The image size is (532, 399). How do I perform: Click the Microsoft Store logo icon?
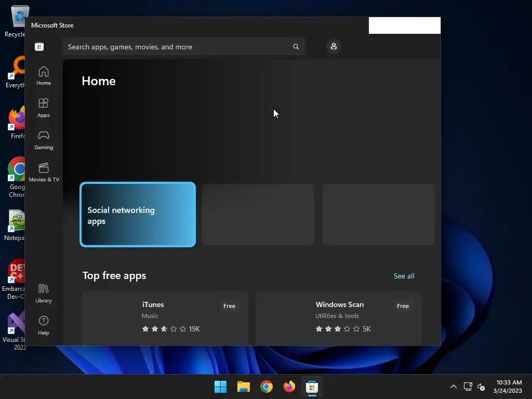click(x=39, y=47)
